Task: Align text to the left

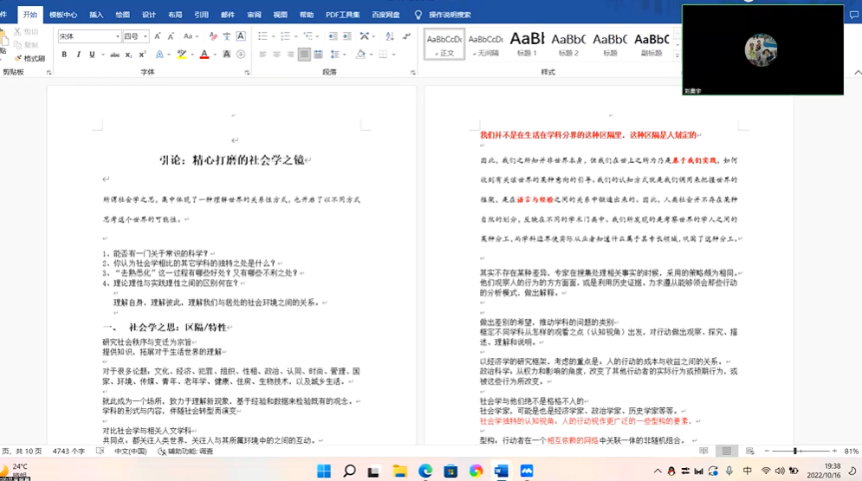Action: (263, 54)
